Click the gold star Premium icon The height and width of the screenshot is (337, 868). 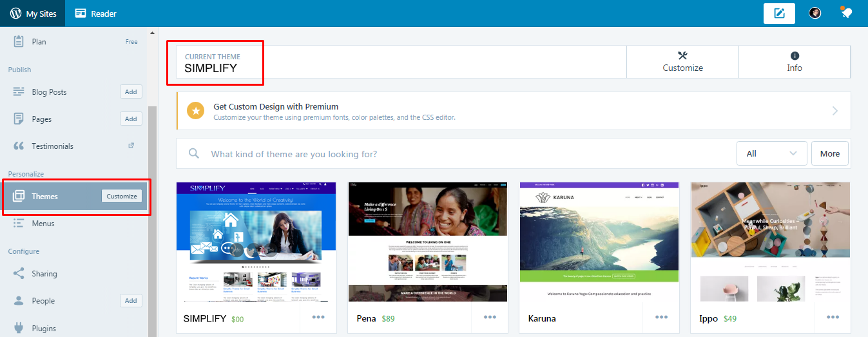196,111
